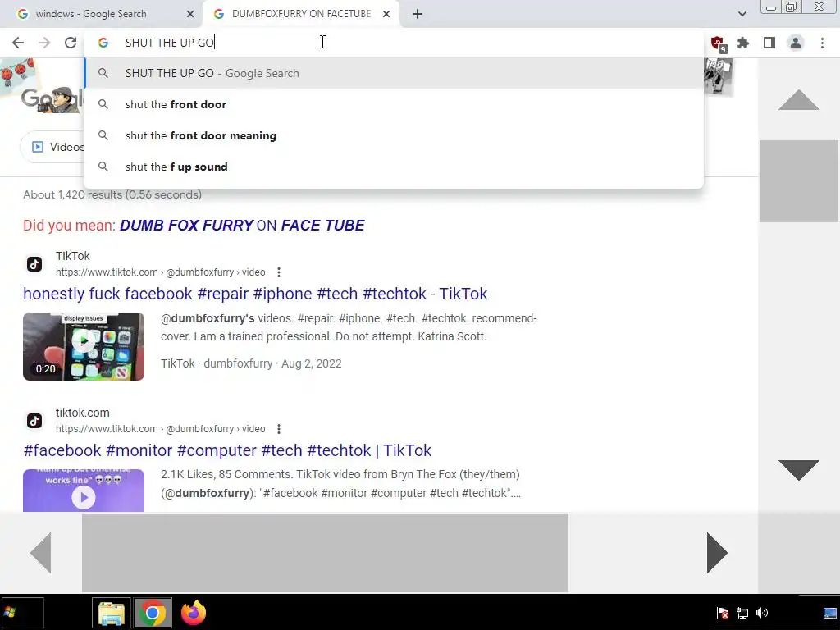The image size is (840, 630).
Task: Click the left horizontal scroll arrow
Action: click(41, 553)
